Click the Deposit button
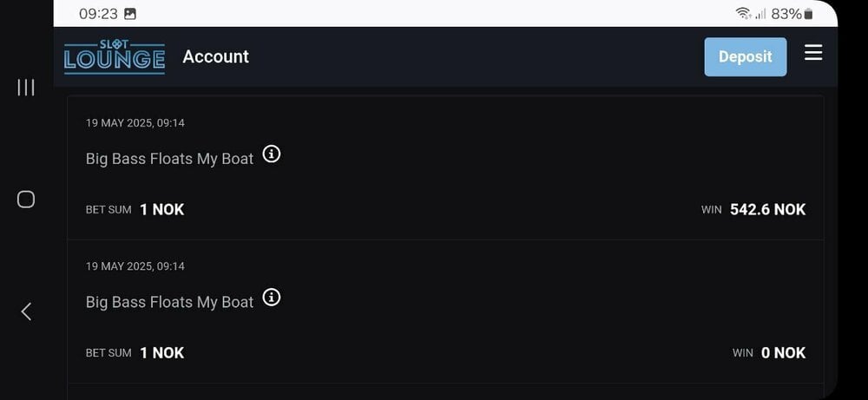The height and width of the screenshot is (400, 868). [745, 56]
